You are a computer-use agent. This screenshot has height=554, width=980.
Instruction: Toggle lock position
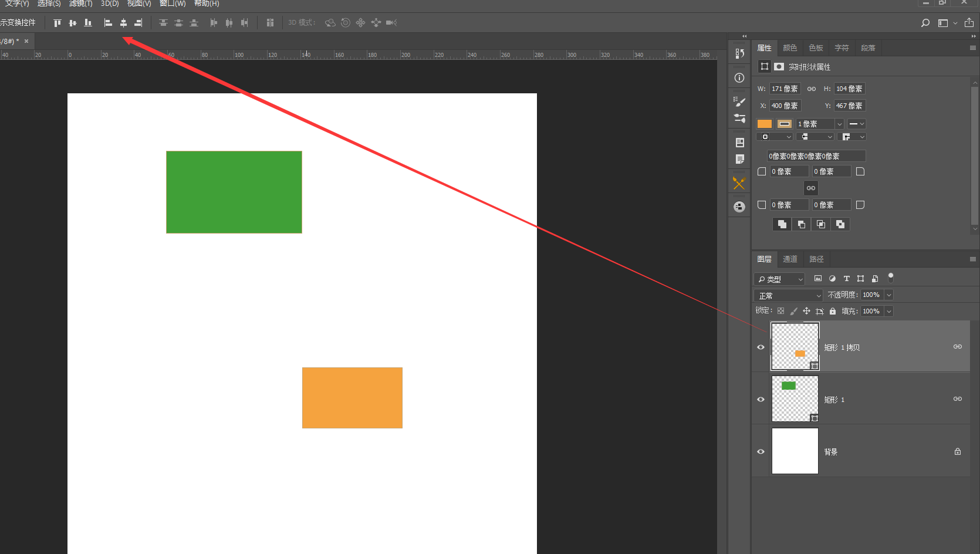[806, 311]
